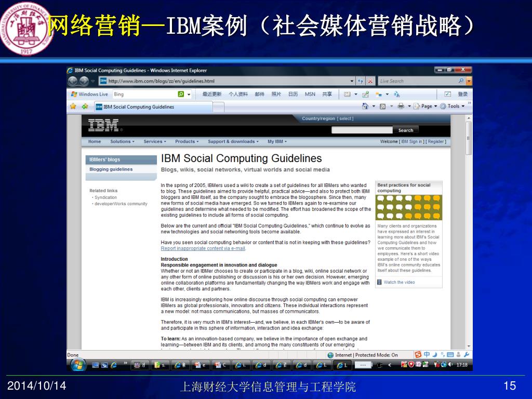Click the Live Search magnifier icon
The image size is (532, 399).
pos(461,81)
